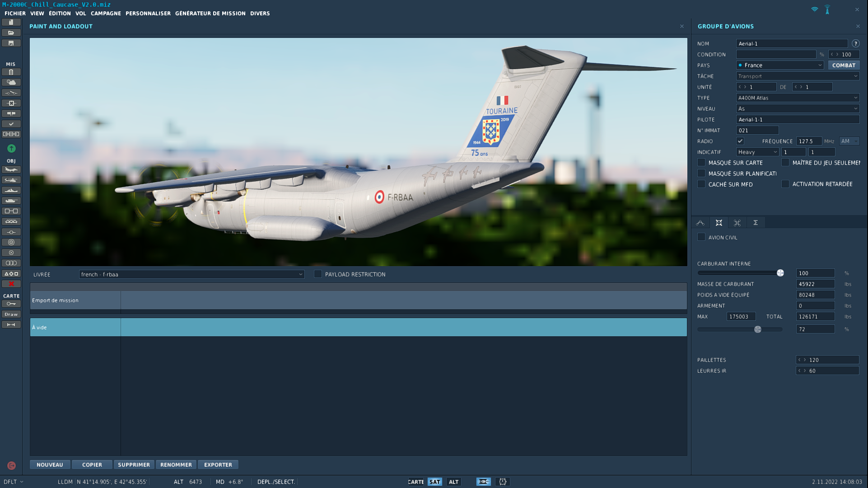
Task: Toggle the map view icon beside ALT button
Action: pyautogui.click(x=484, y=482)
